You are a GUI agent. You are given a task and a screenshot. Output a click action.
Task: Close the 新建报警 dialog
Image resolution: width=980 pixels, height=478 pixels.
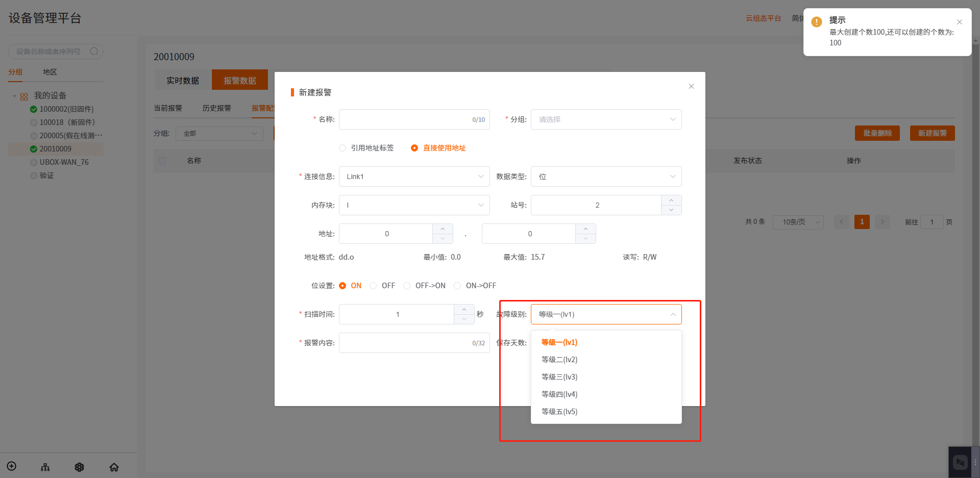coord(691,86)
